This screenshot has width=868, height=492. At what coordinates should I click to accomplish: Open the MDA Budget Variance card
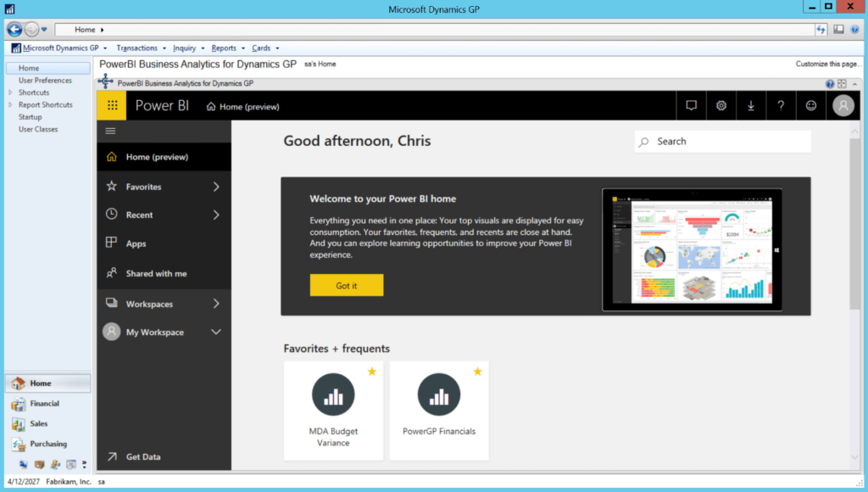333,411
